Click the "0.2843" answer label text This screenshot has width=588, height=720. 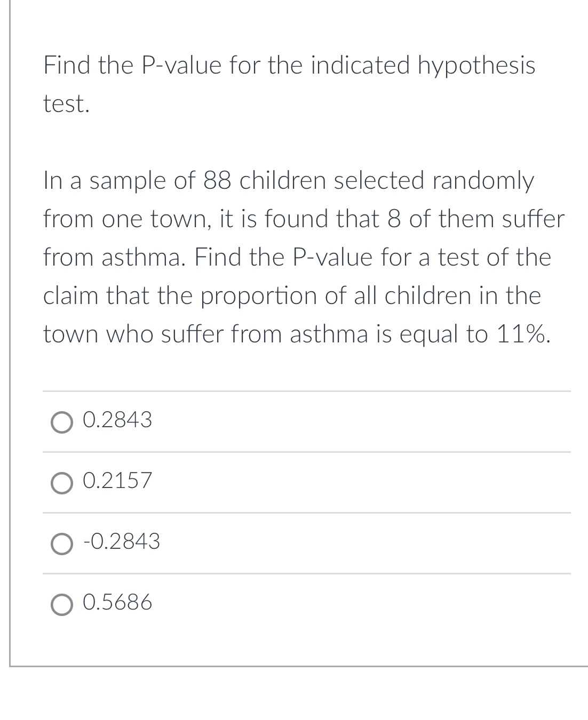pos(117,420)
